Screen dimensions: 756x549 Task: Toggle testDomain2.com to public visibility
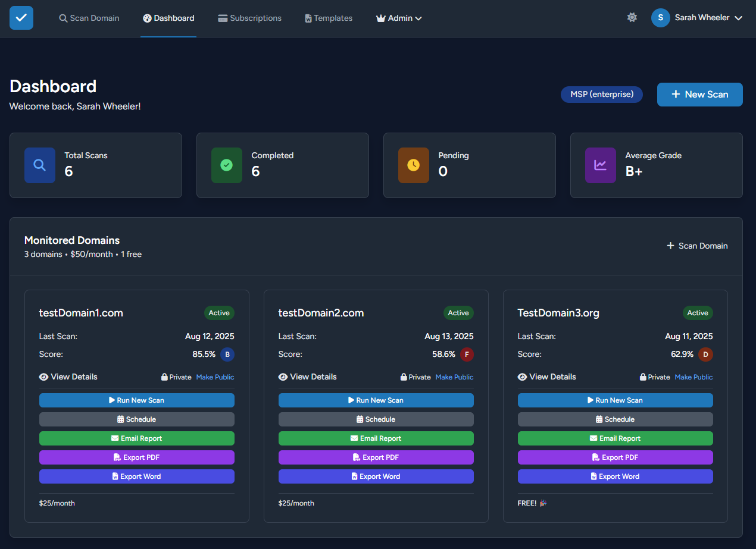coord(454,377)
